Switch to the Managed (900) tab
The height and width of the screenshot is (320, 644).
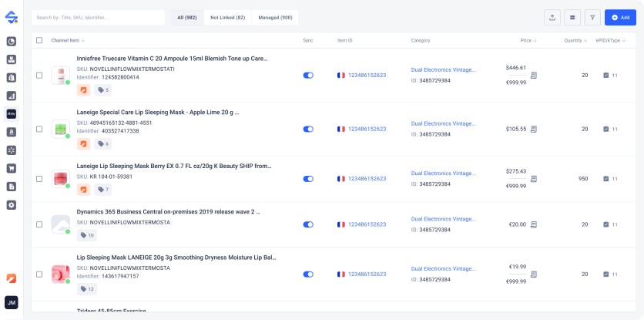pyautogui.click(x=274, y=17)
